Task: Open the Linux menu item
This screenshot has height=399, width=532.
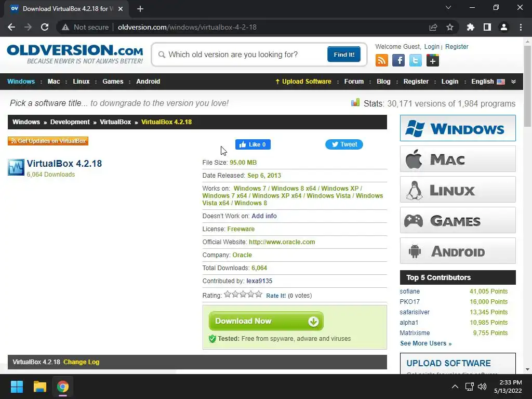Action: [x=81, y=82]
